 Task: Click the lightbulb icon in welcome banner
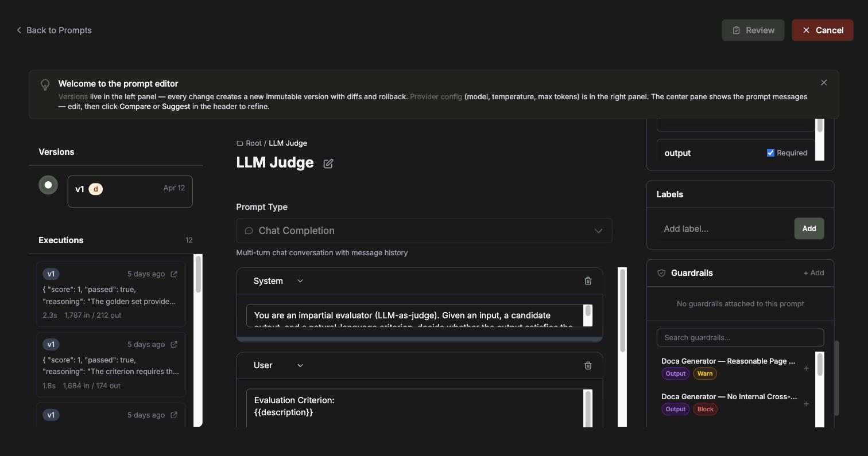click(x=45, y=85)
